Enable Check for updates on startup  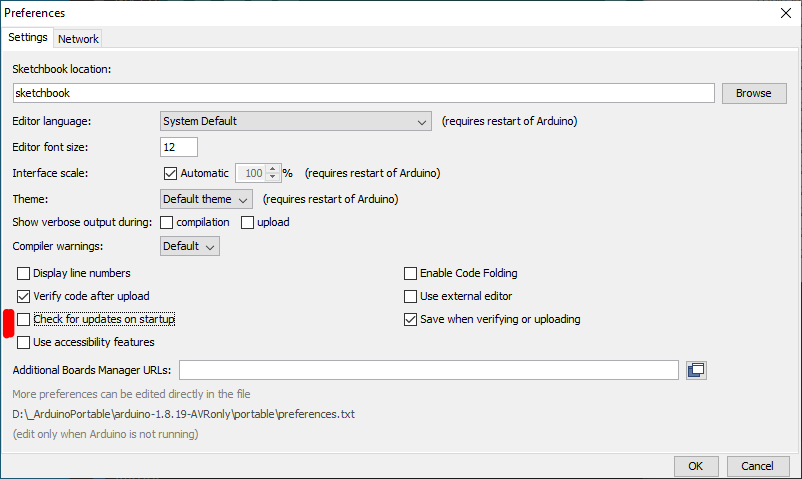24,319
